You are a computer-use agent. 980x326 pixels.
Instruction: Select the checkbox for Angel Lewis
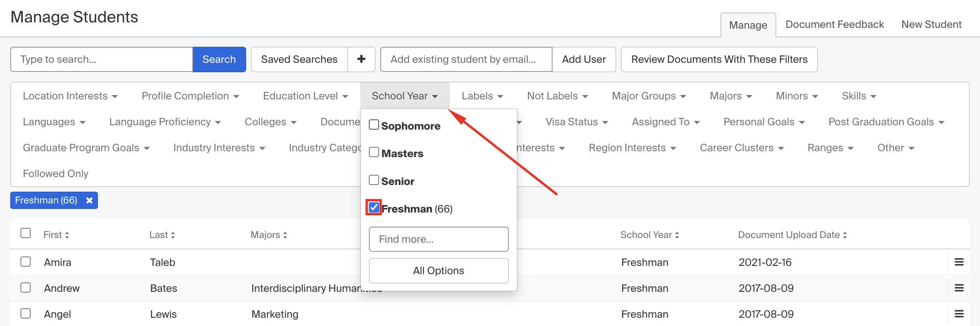[26, 313]
